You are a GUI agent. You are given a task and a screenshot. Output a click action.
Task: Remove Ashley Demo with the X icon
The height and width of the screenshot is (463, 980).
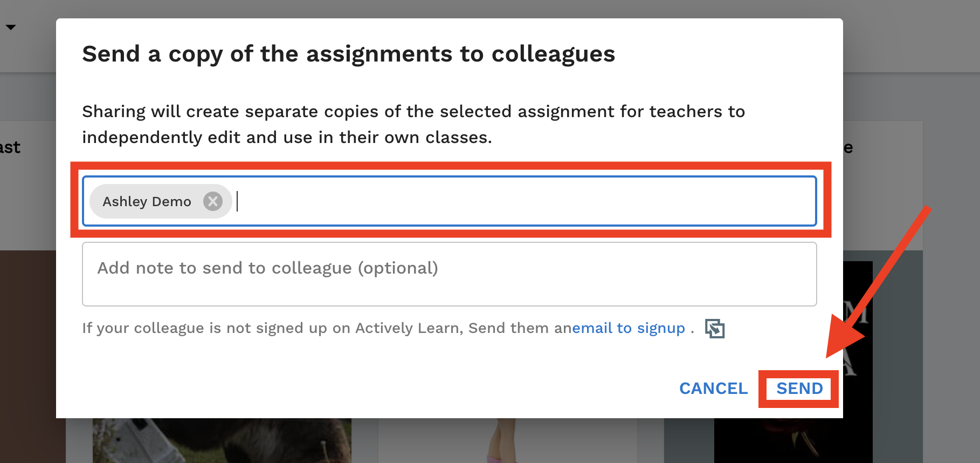[213, 201]
